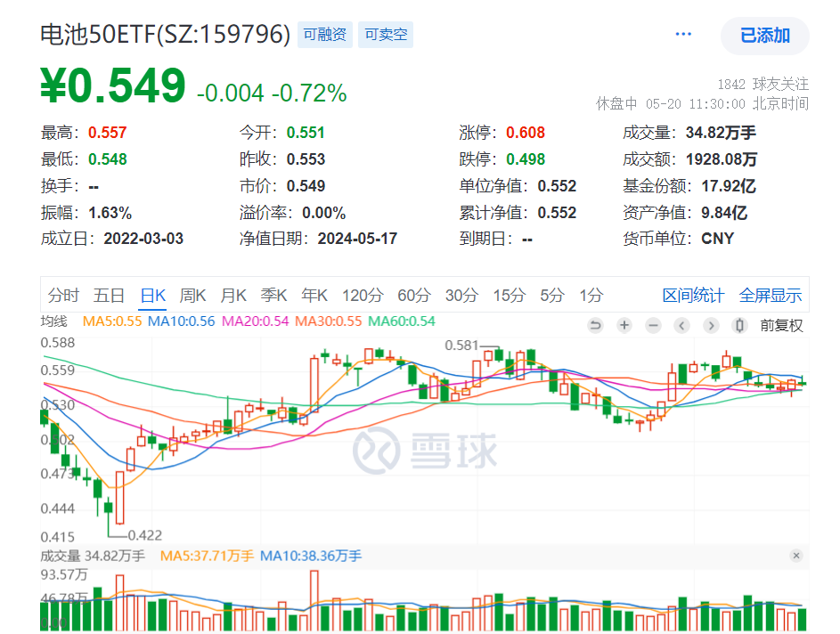The image size is (840, 634).
Task: Click the zoom out icon on the chart toolbar
Action: 652,325
